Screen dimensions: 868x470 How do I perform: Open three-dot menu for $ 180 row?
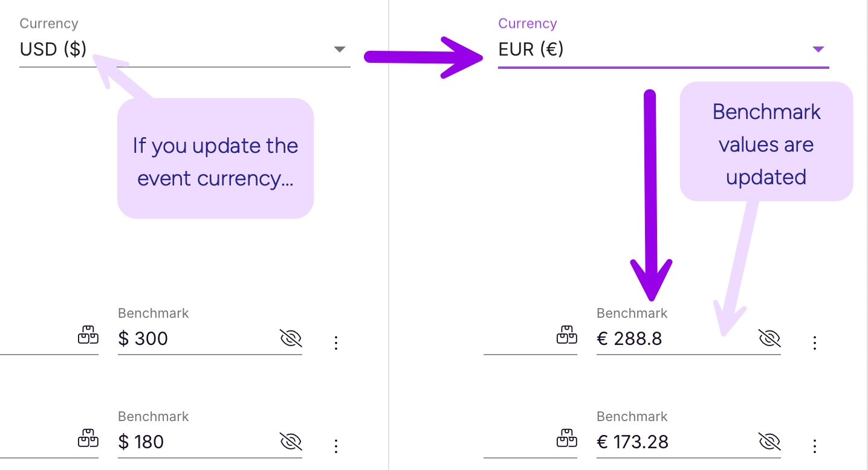click(336, 446)
